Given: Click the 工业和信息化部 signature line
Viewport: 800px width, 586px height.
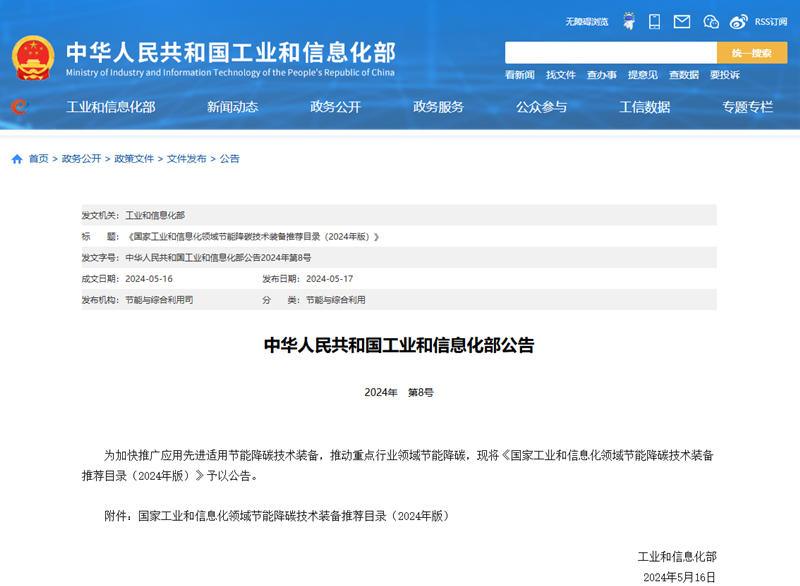Looking at the screenshot, I should coord(677,556).
